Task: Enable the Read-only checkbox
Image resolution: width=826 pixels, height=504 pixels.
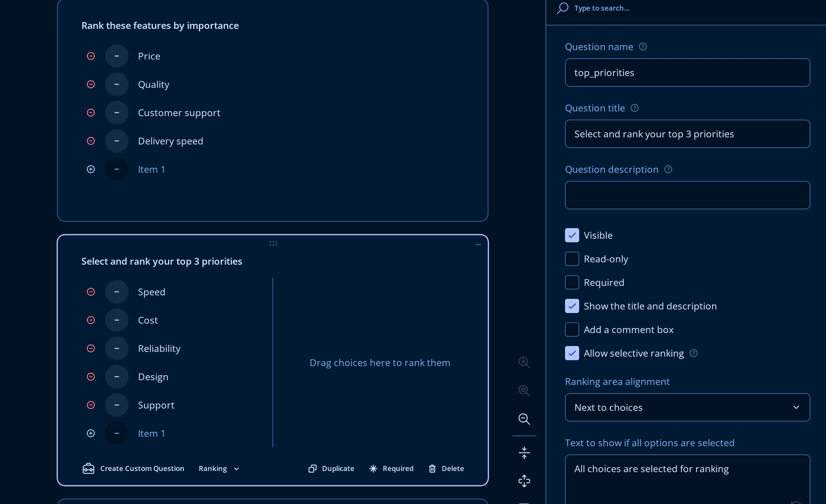Action: [572, 259]
